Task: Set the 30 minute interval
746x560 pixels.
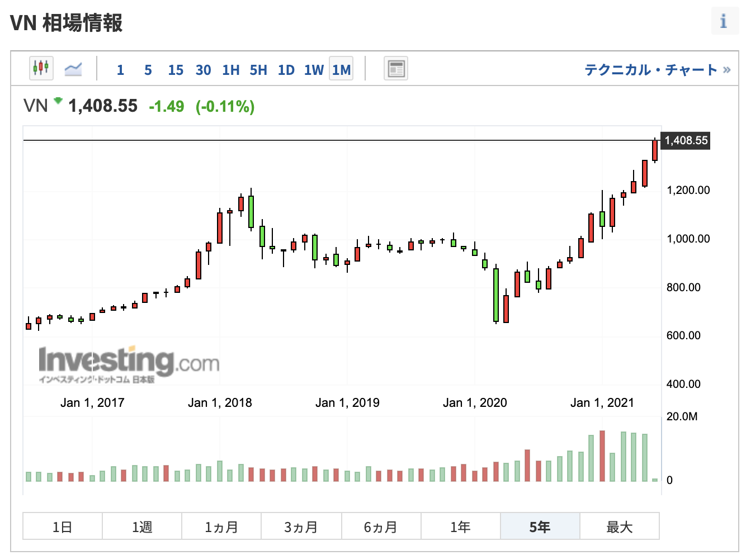Action: 203,70
